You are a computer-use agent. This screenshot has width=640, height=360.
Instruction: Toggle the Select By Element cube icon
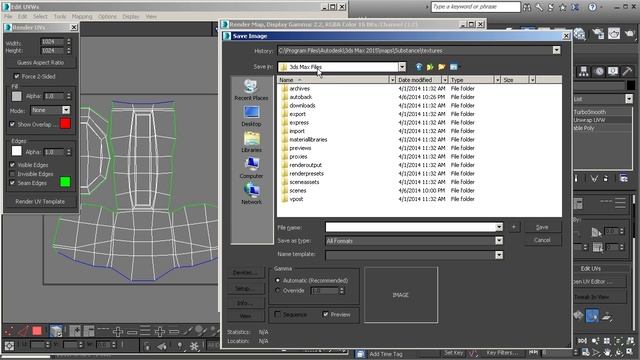tap(56, 331)
